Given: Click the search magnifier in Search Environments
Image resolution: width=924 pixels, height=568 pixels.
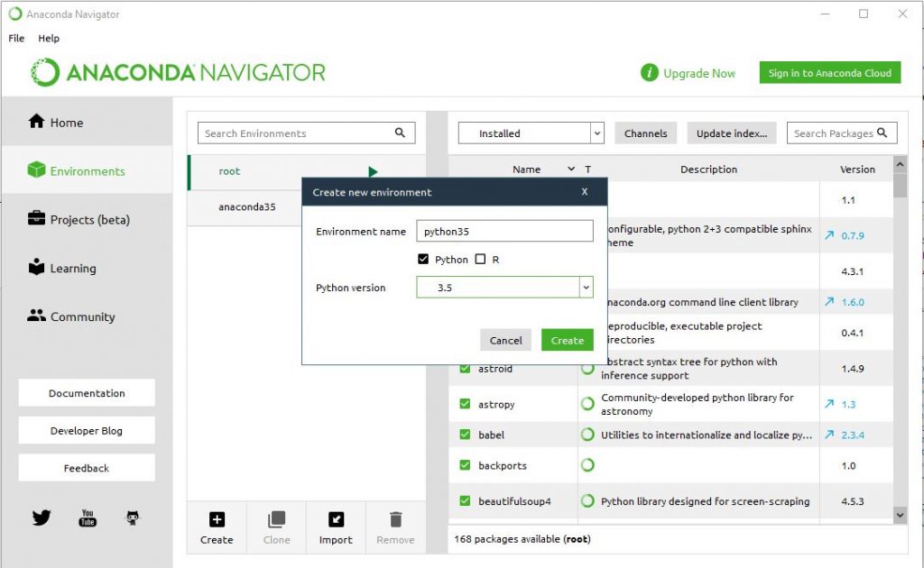Looking at the screenshot, I should tap(401, 133).
